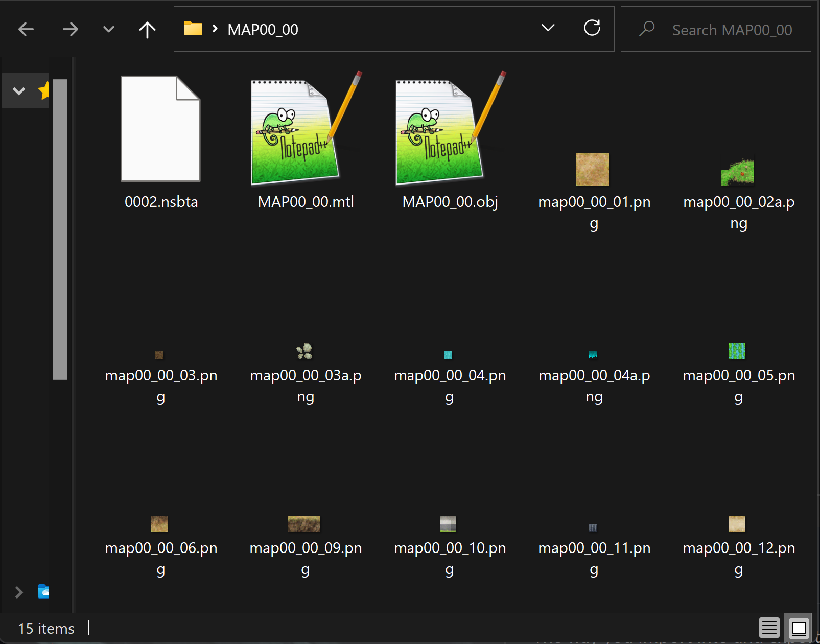Open the recent locations dropdown
This screenshot has height=644, width=820.
click(108, 30)
